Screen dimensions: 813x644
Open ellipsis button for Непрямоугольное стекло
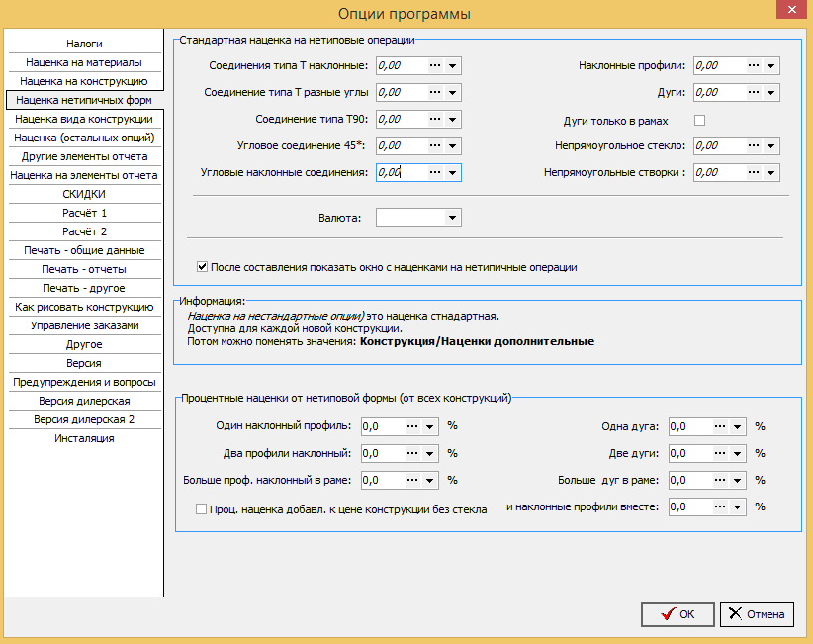pyautogui.click(x=754, y=146)
